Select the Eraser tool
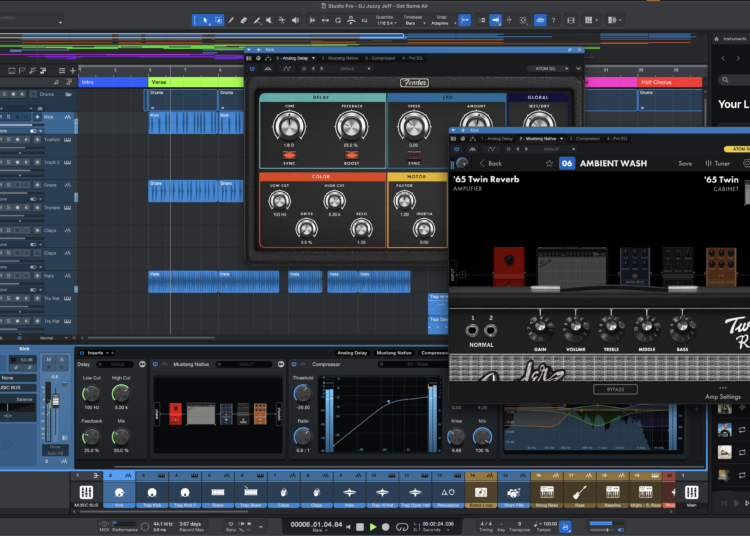 (244, 20)
